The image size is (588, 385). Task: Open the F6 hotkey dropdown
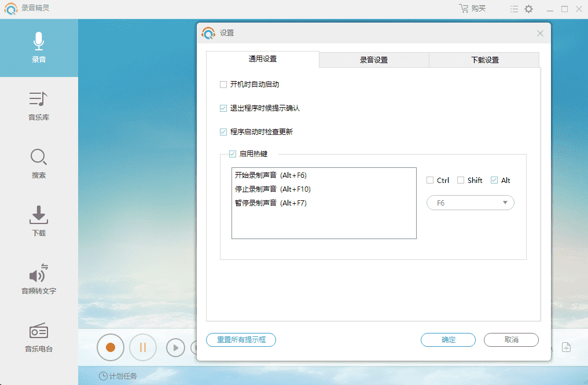tap(470, 203)
